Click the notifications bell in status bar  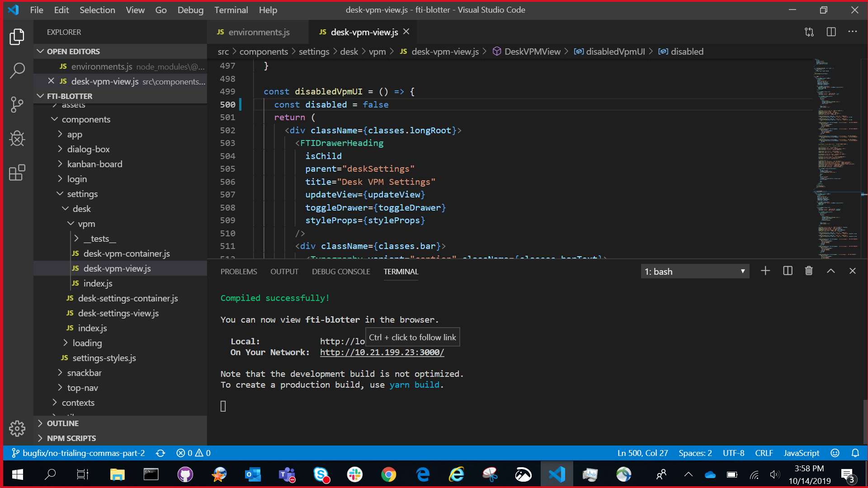click(x=855, y=453)
